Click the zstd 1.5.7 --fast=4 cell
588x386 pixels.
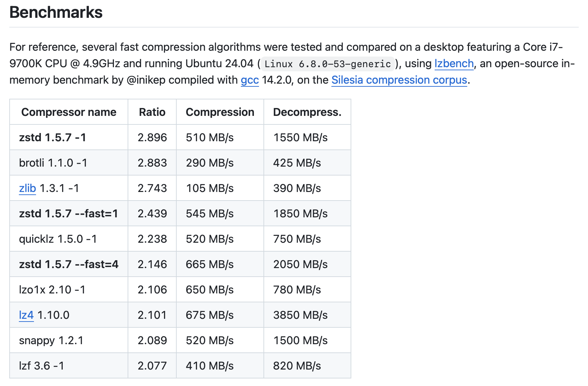tap(69, 264)
